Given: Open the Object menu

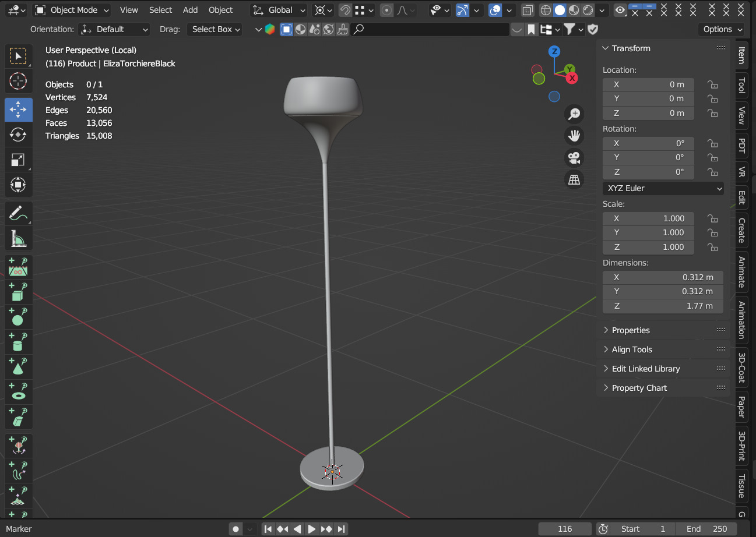Looking at the screenshot, I should point(220,10).
